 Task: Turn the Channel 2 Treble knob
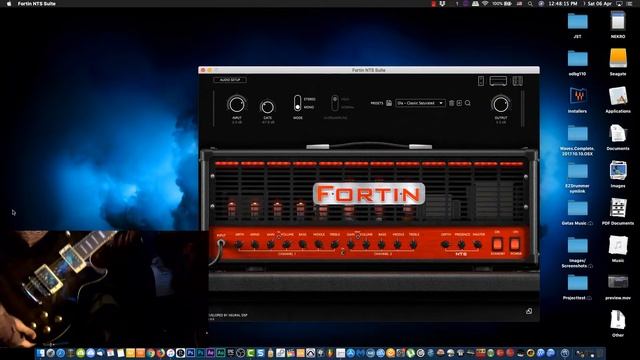point(413,245)
